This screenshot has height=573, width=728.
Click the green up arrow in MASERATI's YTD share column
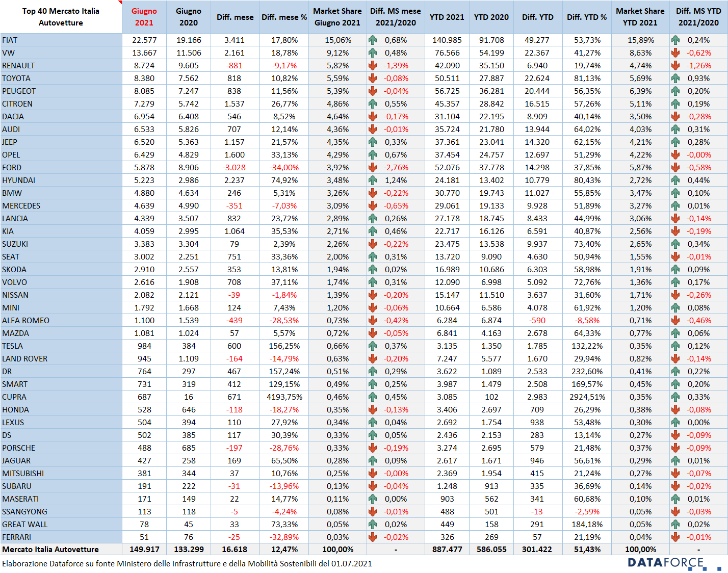675,499
